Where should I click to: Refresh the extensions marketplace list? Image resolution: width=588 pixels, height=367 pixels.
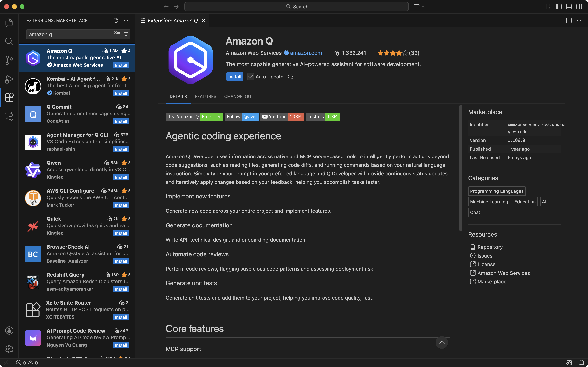[x=116, y=20]
